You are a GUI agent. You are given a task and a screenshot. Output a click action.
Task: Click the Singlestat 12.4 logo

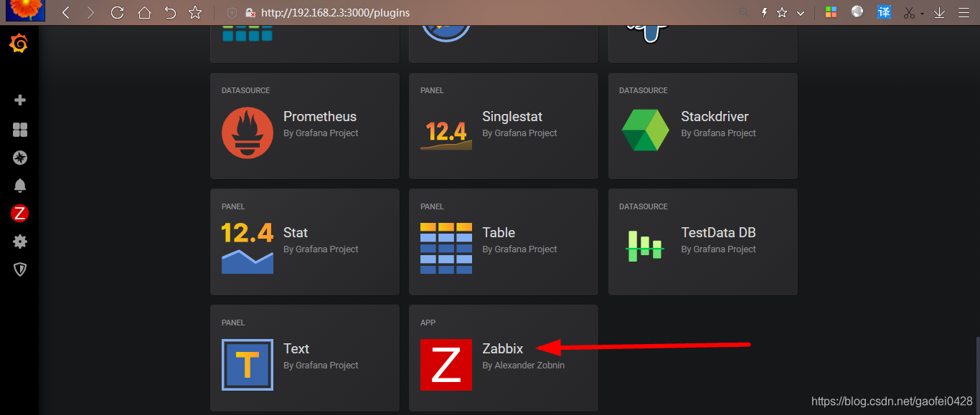(x=446, y=133)
